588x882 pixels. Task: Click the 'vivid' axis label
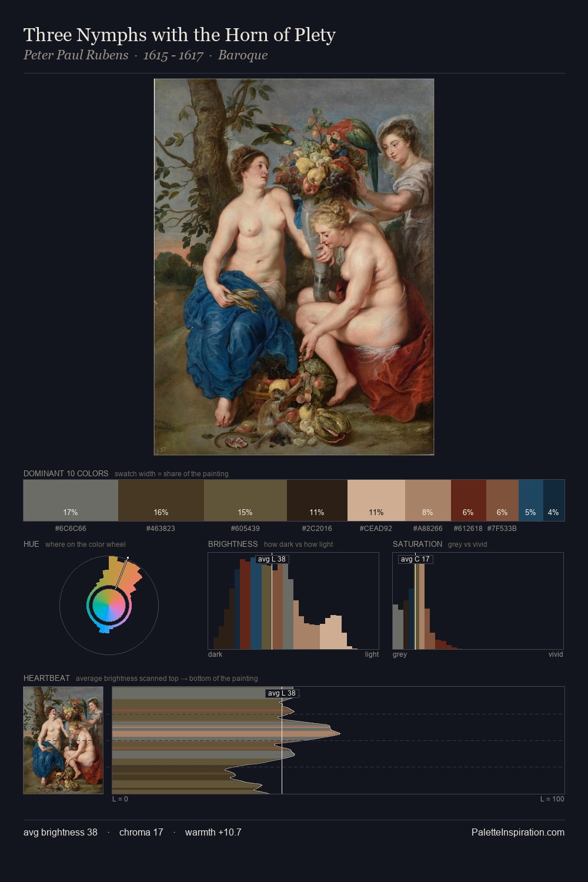(x=556, y=654)
